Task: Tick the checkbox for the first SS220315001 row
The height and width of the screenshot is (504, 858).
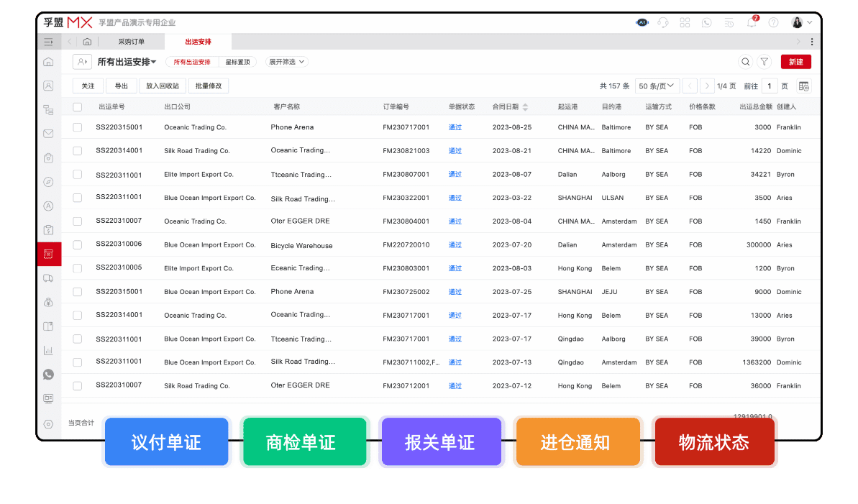Action: coord(77,127)
